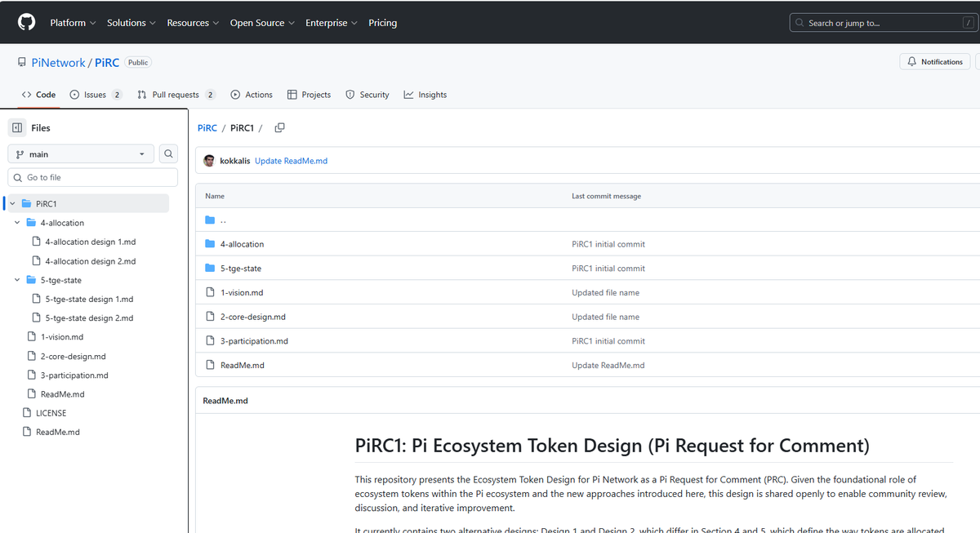
Task: Open the main branch selector dropdown
Action: (x=81, y=154)
